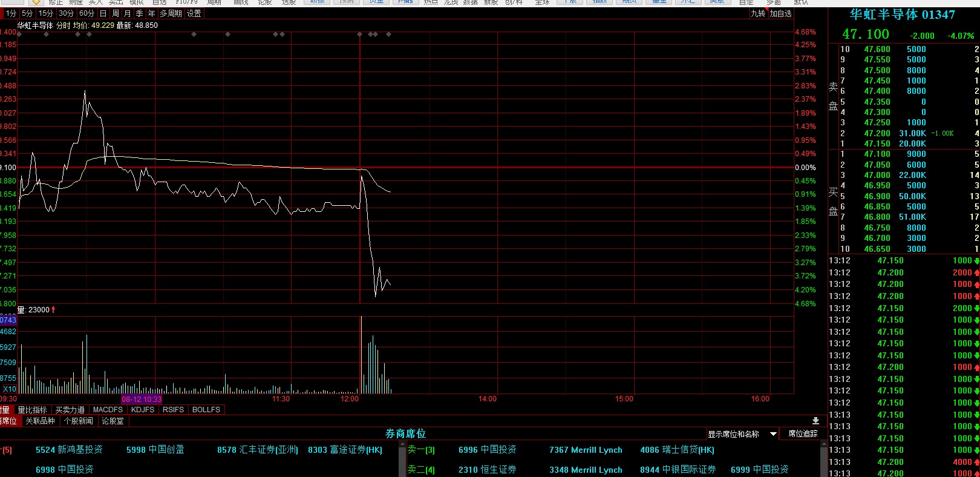
Task: Click bid level 3 price 47.000
Action: [x=877, y=175]
